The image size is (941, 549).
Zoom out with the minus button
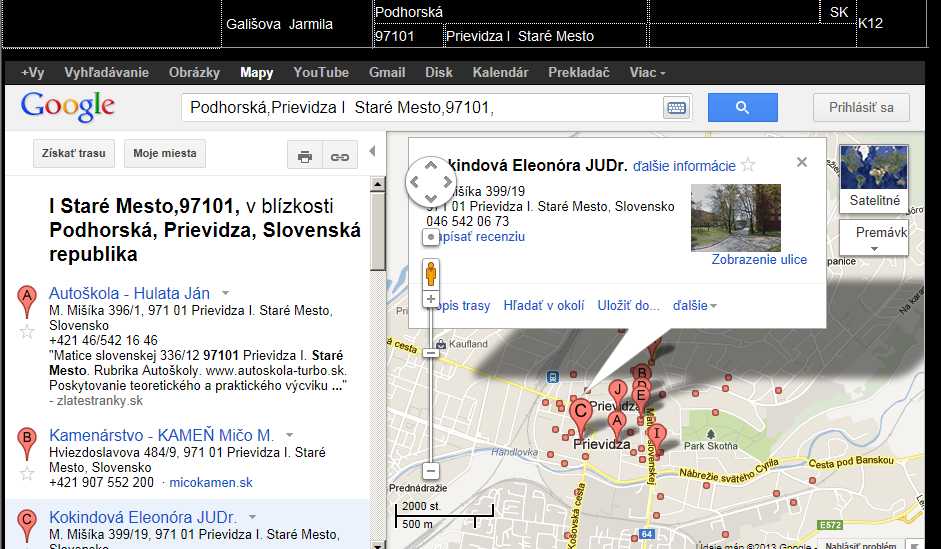pos(430,470)
